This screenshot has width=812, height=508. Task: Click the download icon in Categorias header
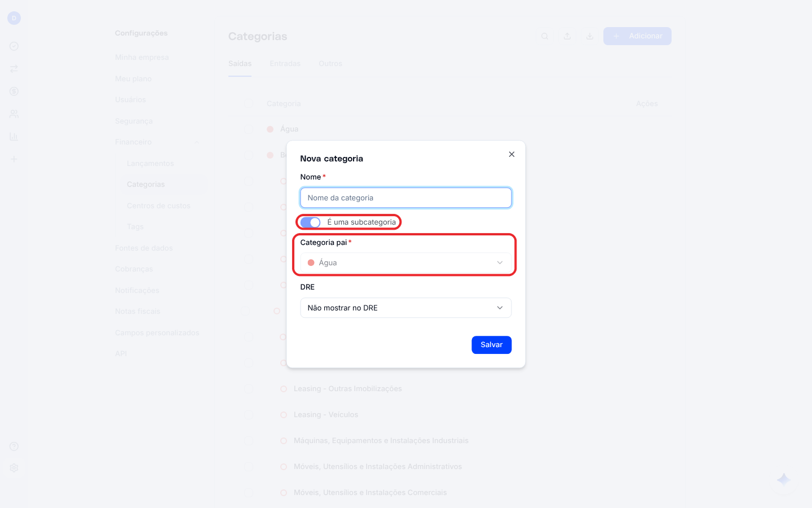point(589,36)
